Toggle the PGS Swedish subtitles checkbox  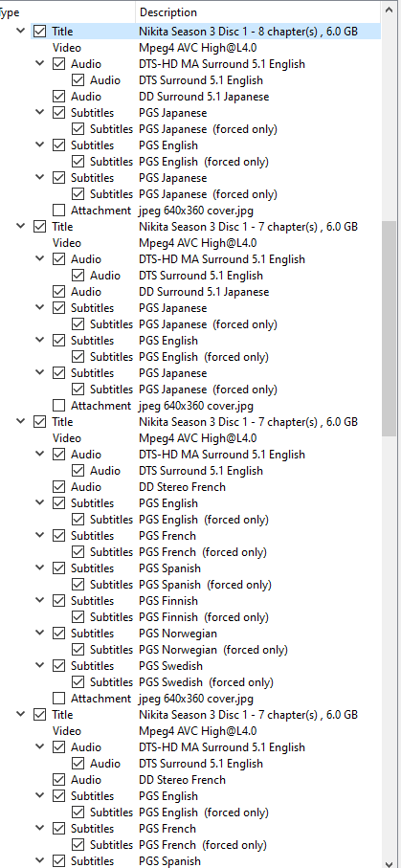58,666
